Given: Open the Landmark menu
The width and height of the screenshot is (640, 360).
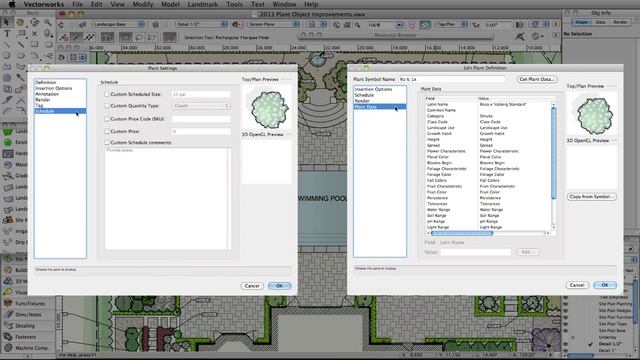Looking at the screenshot, I should click(x=202, y=4).
